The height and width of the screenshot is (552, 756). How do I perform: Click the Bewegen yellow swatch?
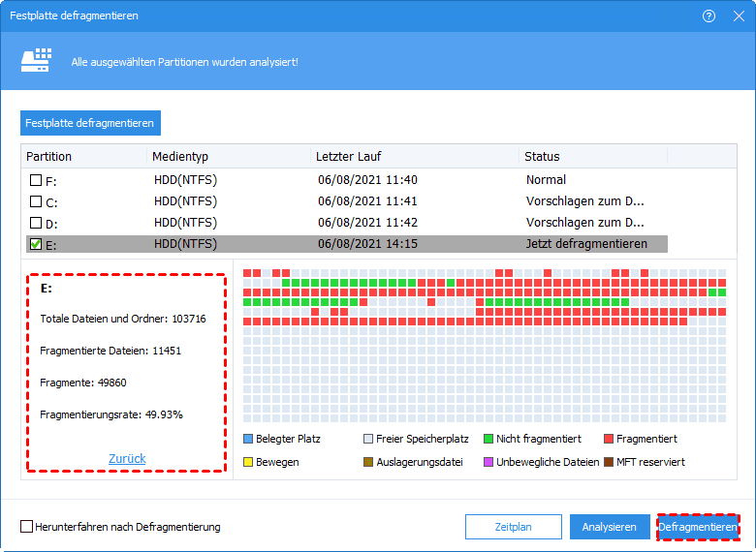point(248,462)
